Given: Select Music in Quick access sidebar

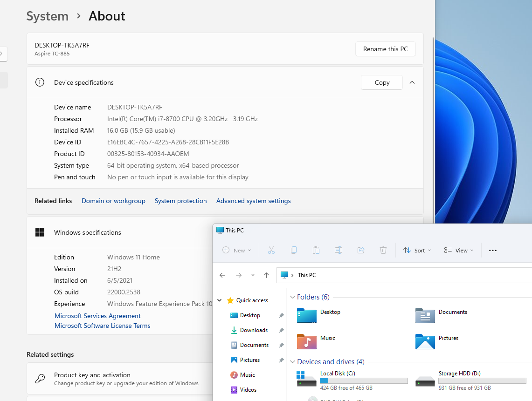Looking at the screenshot, I should [x=247, y=375].
